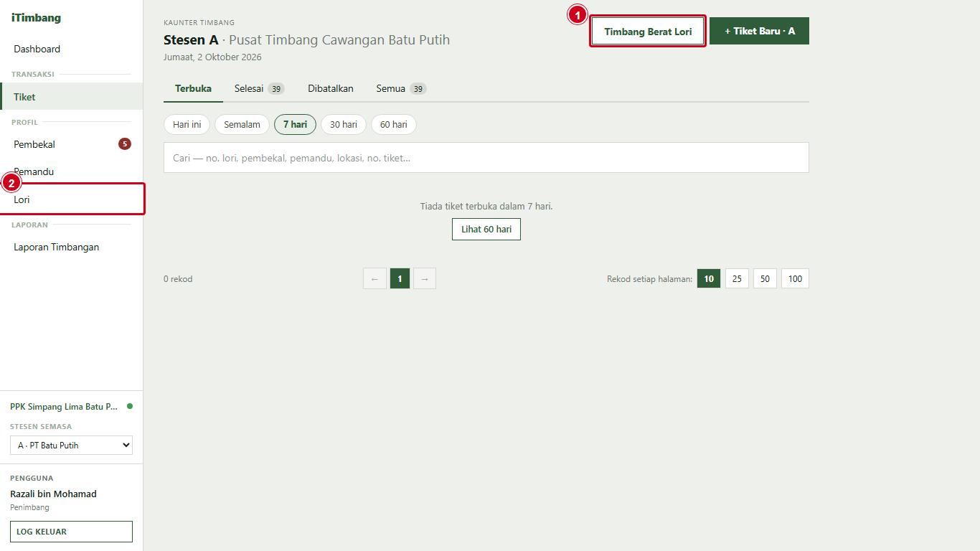Image resolution: width=980 pixels, height=551 pixels.
Task: Go to next page arrow
Action: (x=425, y=278)
